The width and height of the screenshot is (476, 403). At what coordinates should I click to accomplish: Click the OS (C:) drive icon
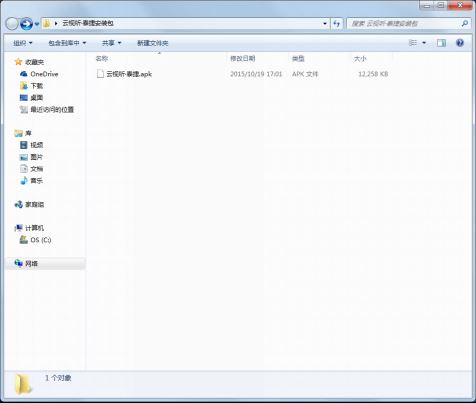coord(24,240)
